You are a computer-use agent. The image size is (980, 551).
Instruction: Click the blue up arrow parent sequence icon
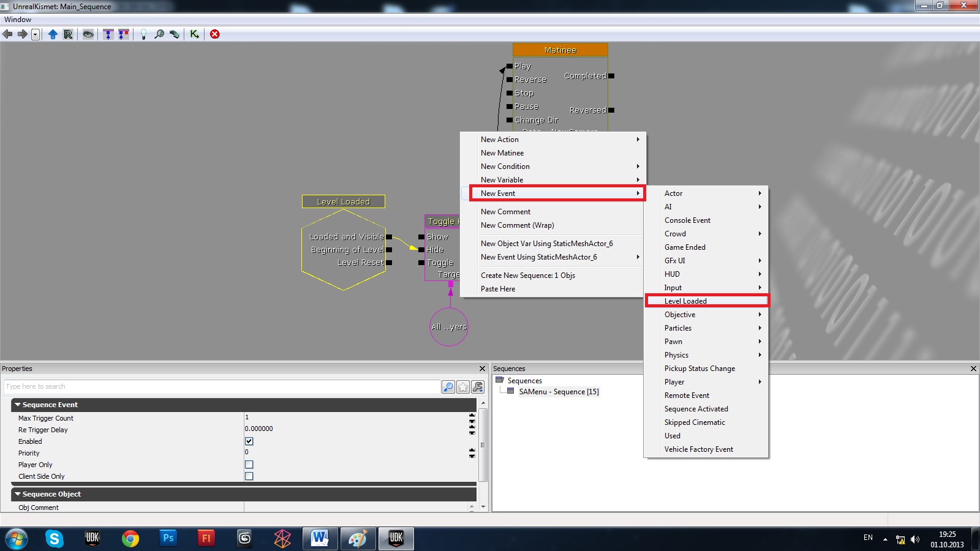click(x=53, y=34)
